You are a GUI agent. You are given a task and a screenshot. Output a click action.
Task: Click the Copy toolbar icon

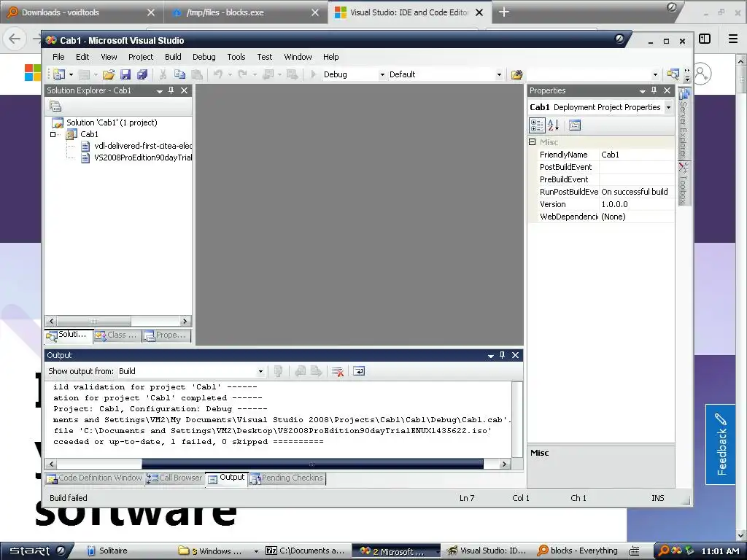click(x=179, y=74)
